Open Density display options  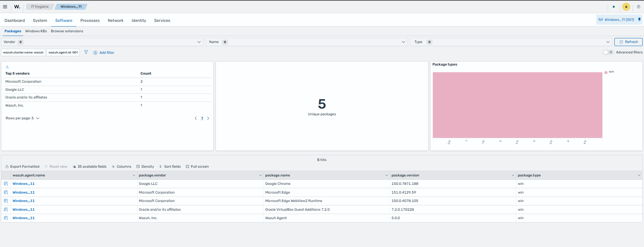[145, 167]
